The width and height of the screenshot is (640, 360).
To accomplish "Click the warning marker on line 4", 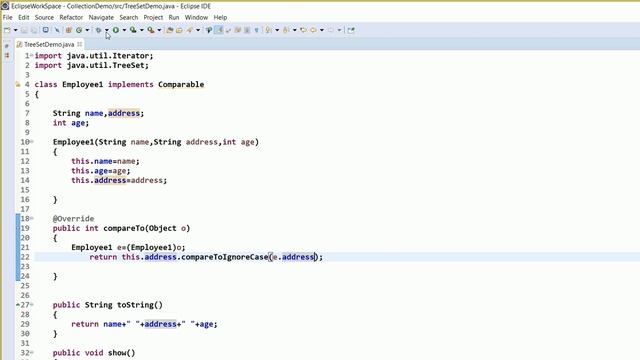I will tap(18, 84).
